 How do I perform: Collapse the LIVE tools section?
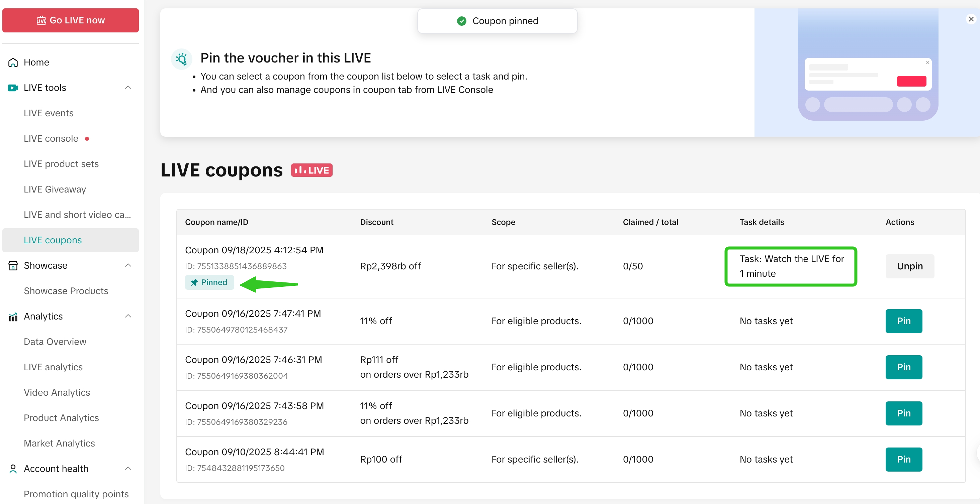click(128, 88)
